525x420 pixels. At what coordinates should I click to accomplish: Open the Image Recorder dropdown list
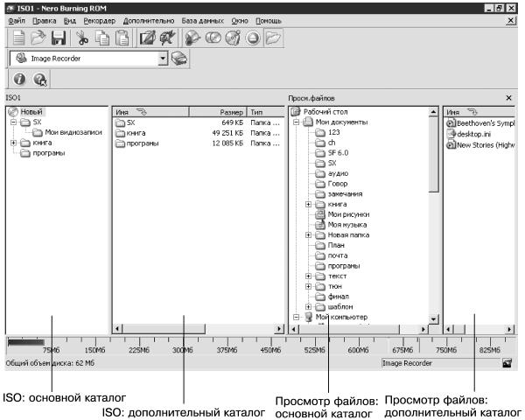coord(163,59)
